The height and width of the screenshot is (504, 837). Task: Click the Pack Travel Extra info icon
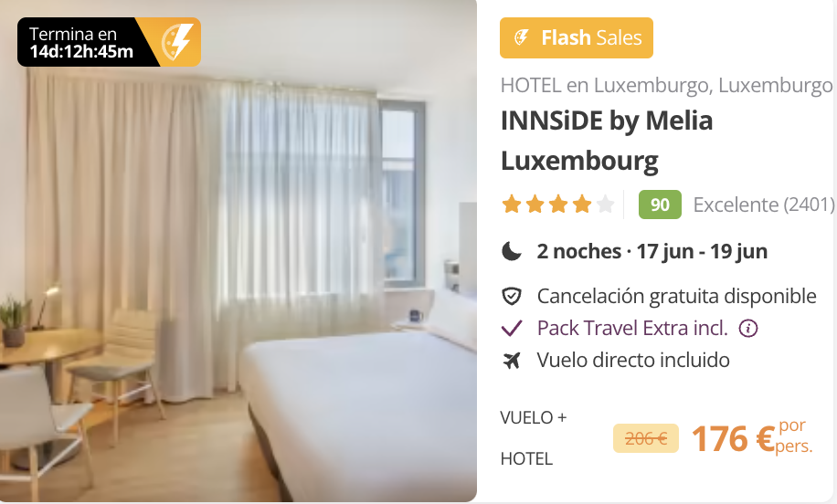tap(747, 329)
